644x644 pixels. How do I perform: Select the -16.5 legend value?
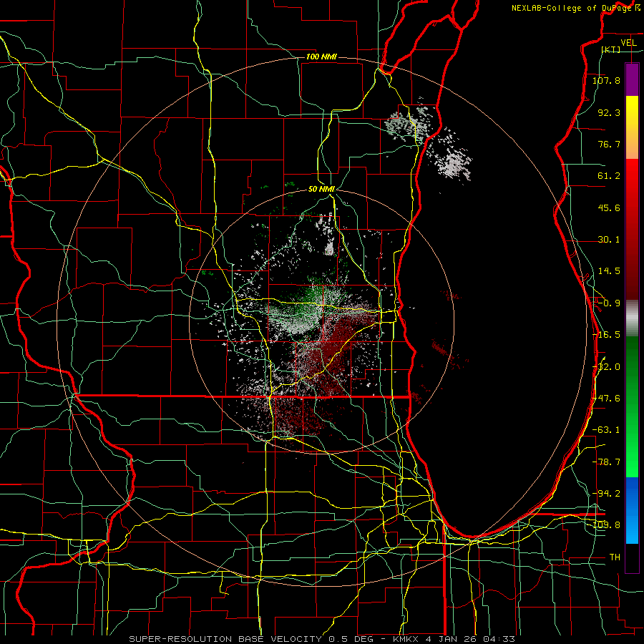pos(606,335)
